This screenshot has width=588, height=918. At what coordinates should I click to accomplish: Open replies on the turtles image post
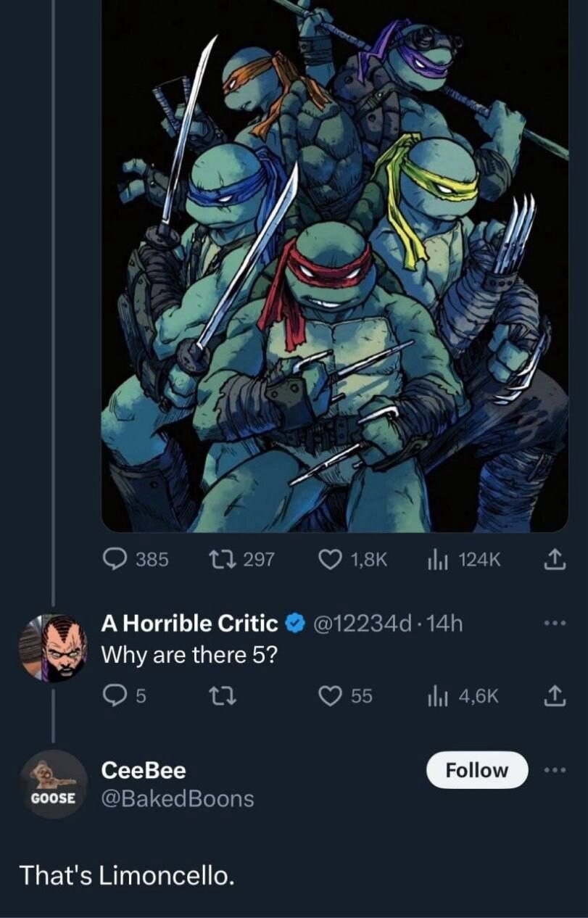click(x=136, y=559)
